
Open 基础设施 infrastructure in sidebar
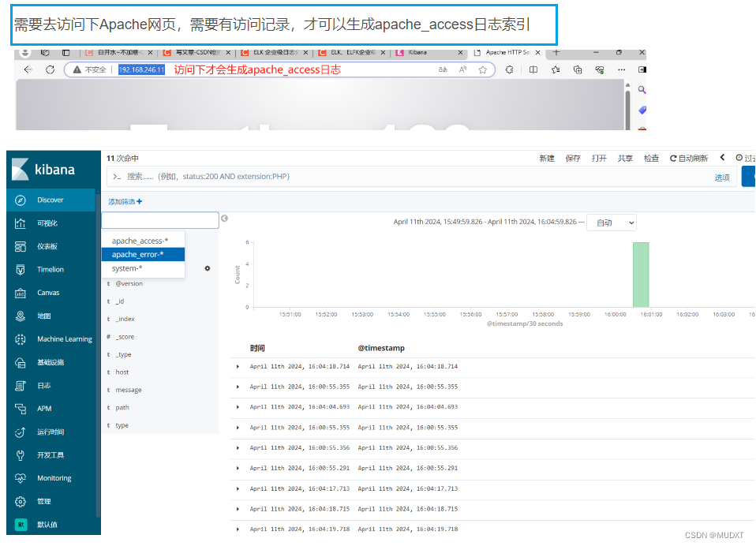coord(51,362)
